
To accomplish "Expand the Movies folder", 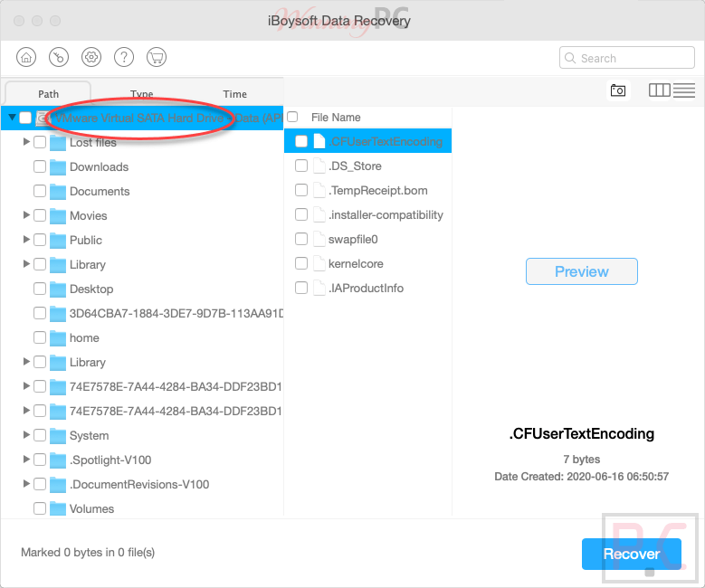I will point(26,215).
